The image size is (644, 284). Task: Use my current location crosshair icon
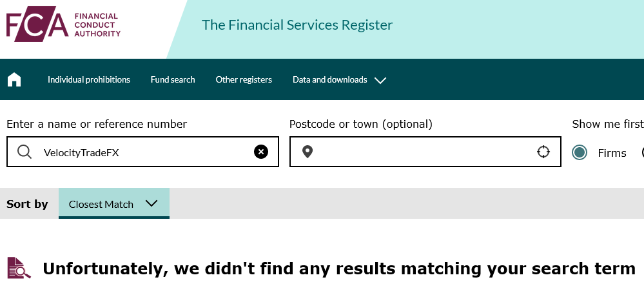click(543, 152)
